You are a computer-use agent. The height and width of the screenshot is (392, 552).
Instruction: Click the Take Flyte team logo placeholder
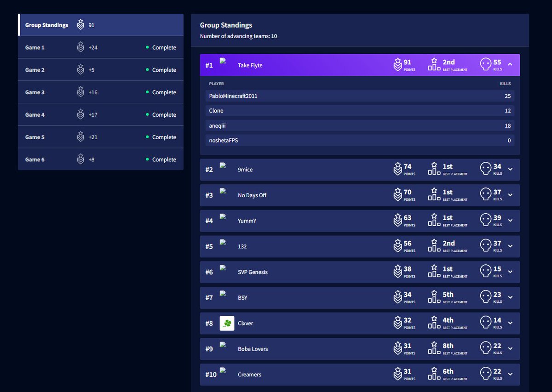(223, 61)
